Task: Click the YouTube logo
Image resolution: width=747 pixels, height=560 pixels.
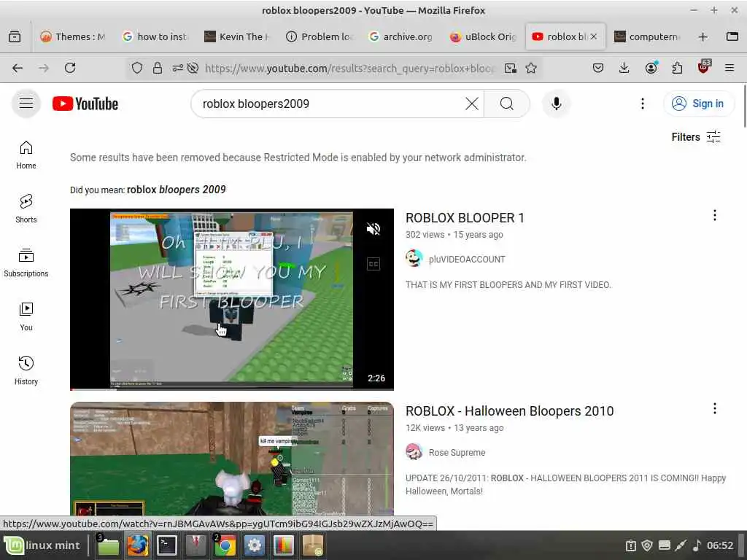Action: [85, 104]
